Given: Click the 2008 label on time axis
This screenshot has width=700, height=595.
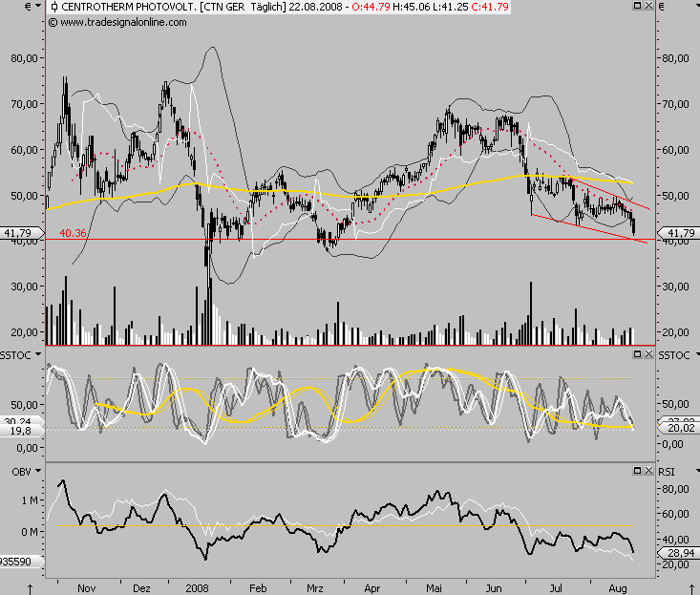Looking at the screenshot, I should click(197, 588).
